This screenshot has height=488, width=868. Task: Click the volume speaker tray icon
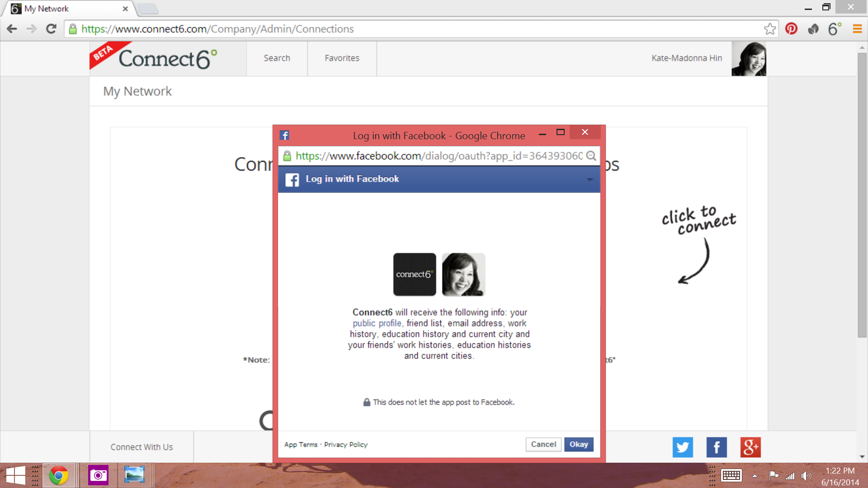806,476
